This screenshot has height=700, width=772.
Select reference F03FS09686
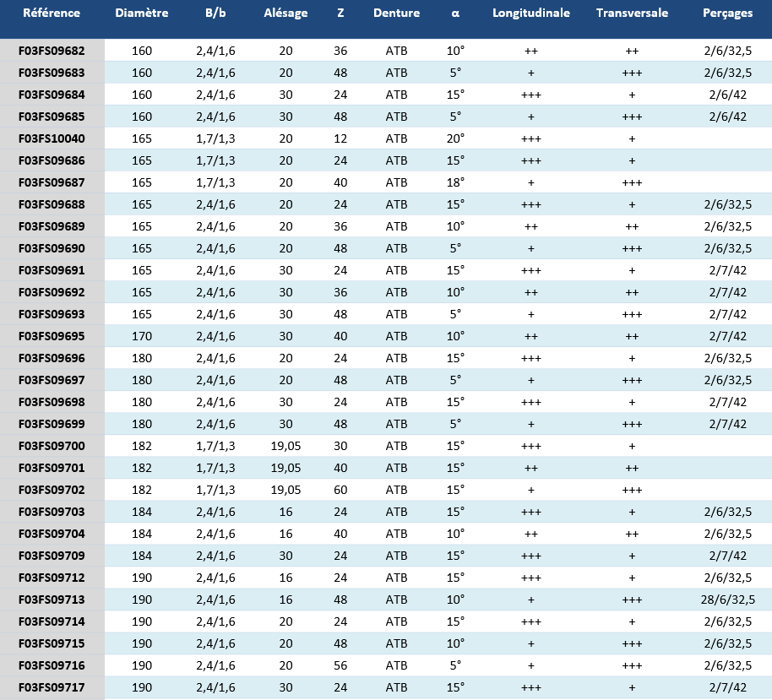pyautogui.click(x=52, y=160)
